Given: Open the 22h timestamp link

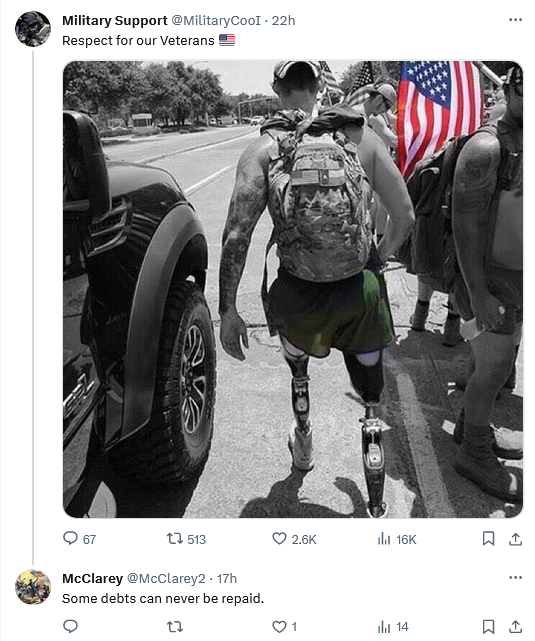Looking at the screenshot, I should 283,20.
